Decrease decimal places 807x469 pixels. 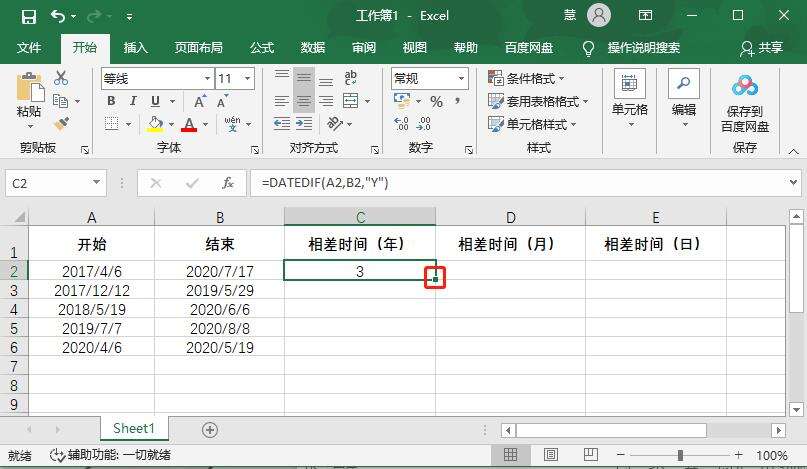424,124
